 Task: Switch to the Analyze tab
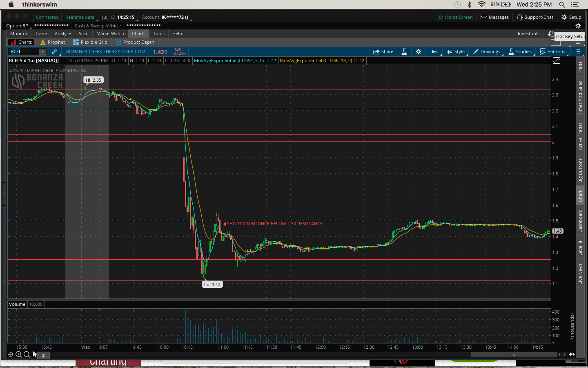click(63, 34)
